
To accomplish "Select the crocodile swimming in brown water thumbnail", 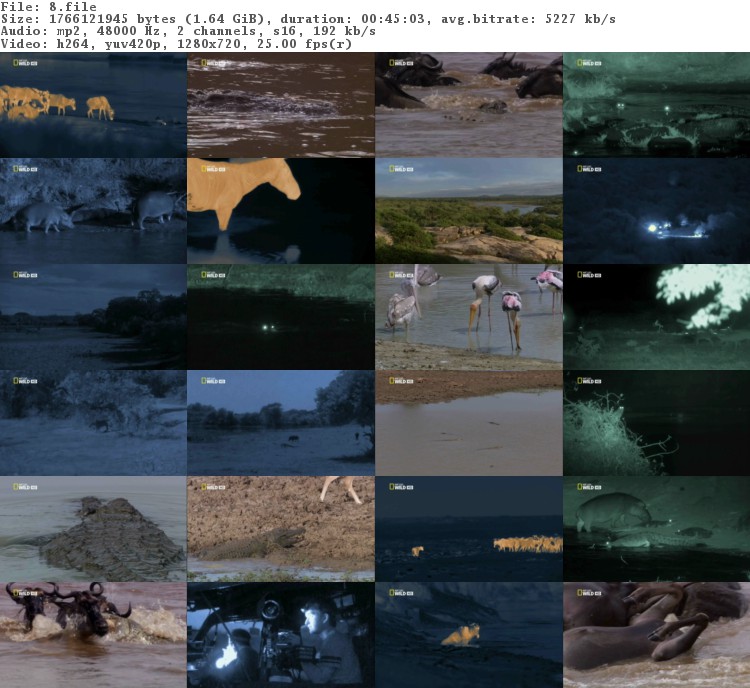I will [x=281, y=105].
